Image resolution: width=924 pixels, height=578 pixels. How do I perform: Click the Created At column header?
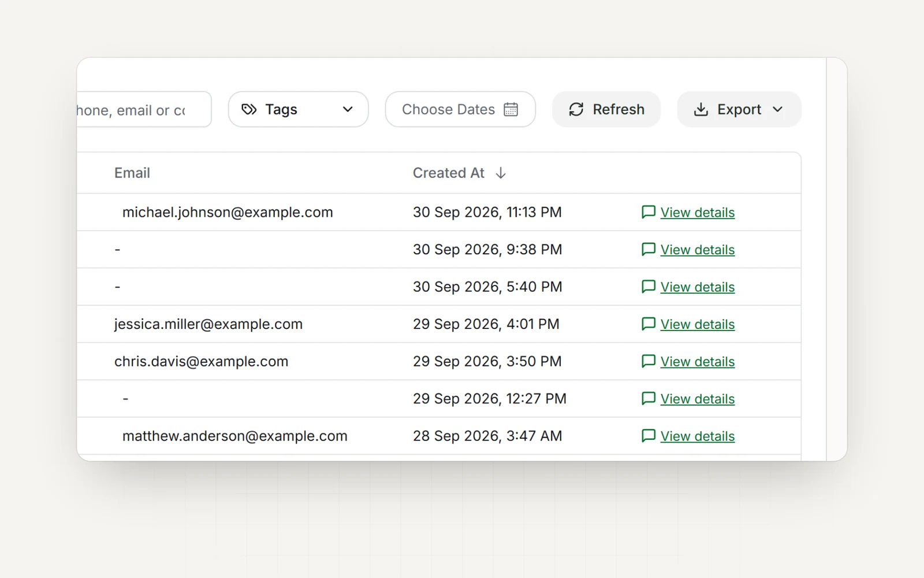[x=449, y=173]
